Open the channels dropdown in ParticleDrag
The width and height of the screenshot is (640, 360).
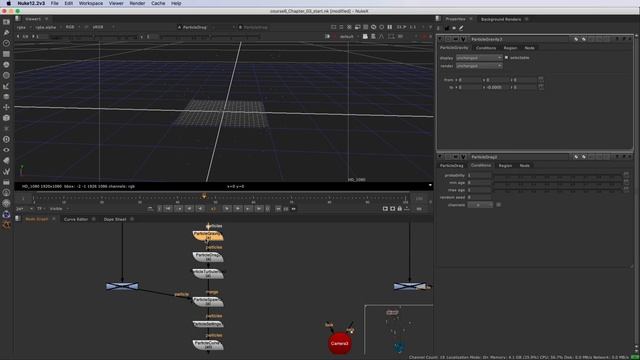click(480, 204)
